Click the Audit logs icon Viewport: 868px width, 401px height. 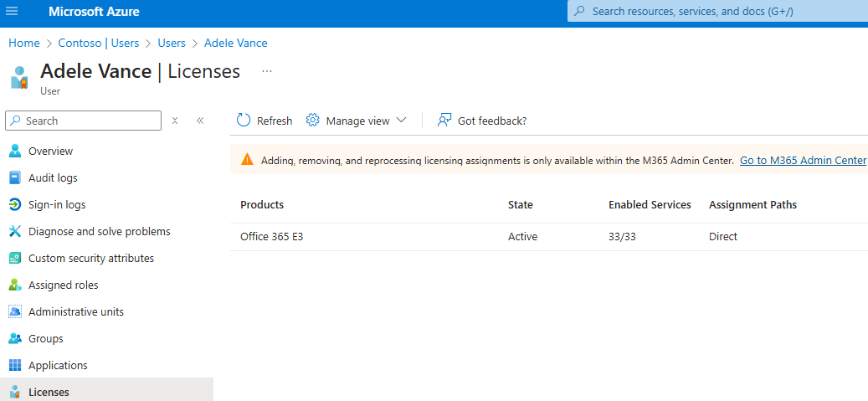(15, 177)
